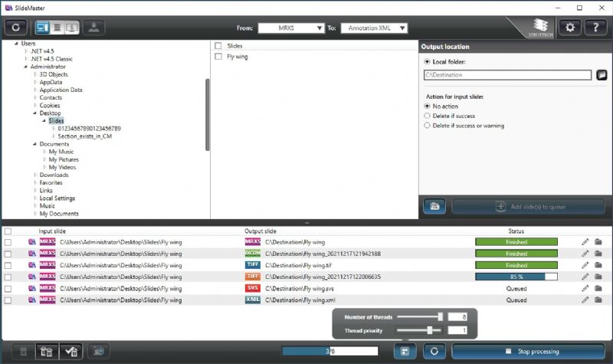
Task: Click the Local folder path input field
Action: (x=507, y=74)
